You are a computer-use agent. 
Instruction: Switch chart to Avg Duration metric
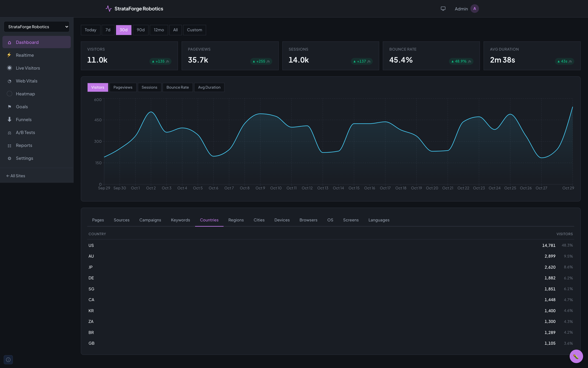(209, 87)
